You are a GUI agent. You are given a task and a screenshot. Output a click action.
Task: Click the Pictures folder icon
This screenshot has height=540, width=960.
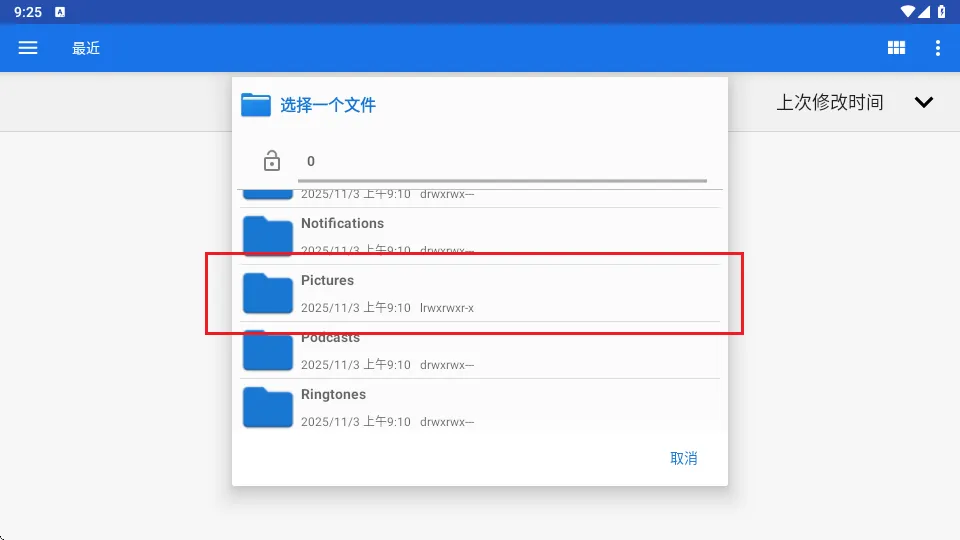(x=268, y=294)
